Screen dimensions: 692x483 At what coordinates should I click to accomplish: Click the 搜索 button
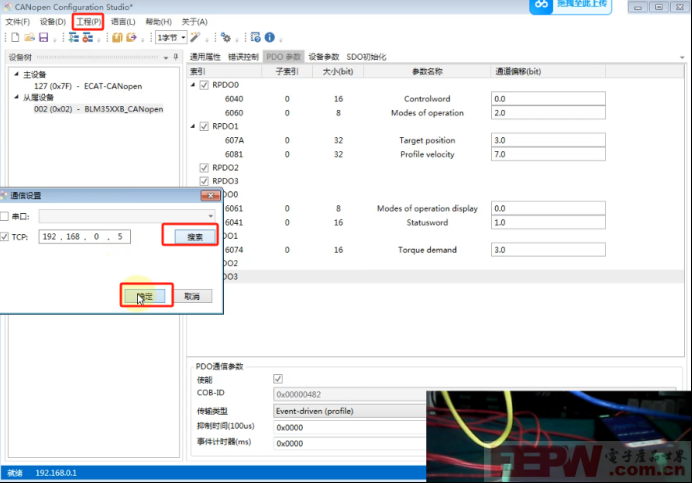tap(195, 237)
